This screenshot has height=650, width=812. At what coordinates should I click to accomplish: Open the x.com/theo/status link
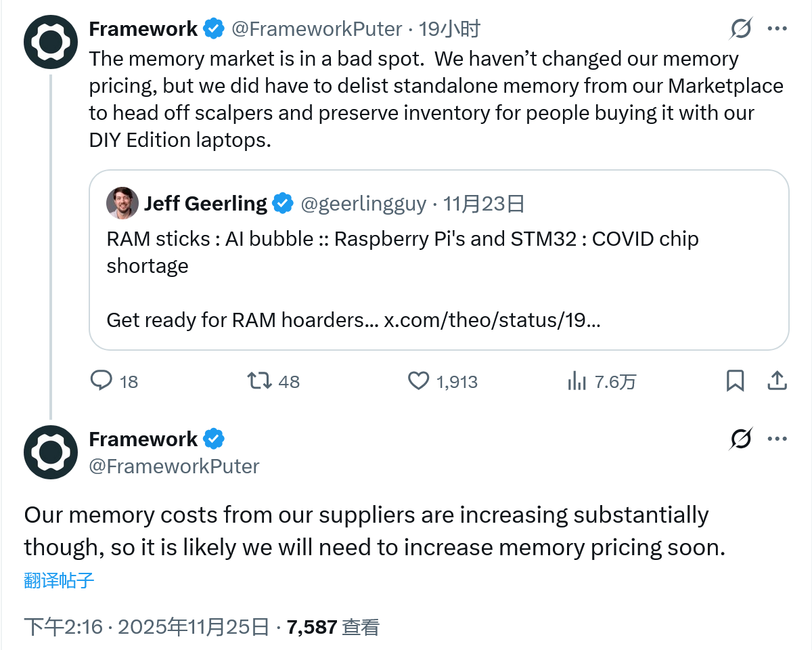click(x=492, y=320)
